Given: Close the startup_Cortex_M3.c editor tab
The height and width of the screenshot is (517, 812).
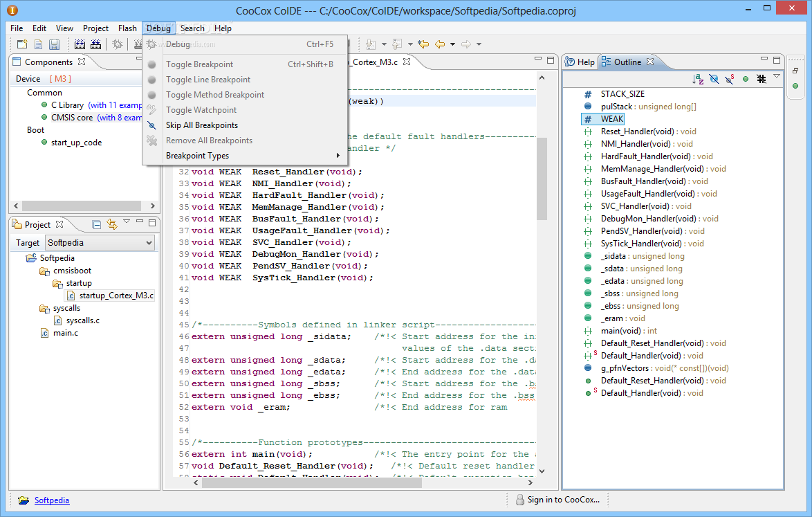Looking at the screenshot, I should 407,62.
